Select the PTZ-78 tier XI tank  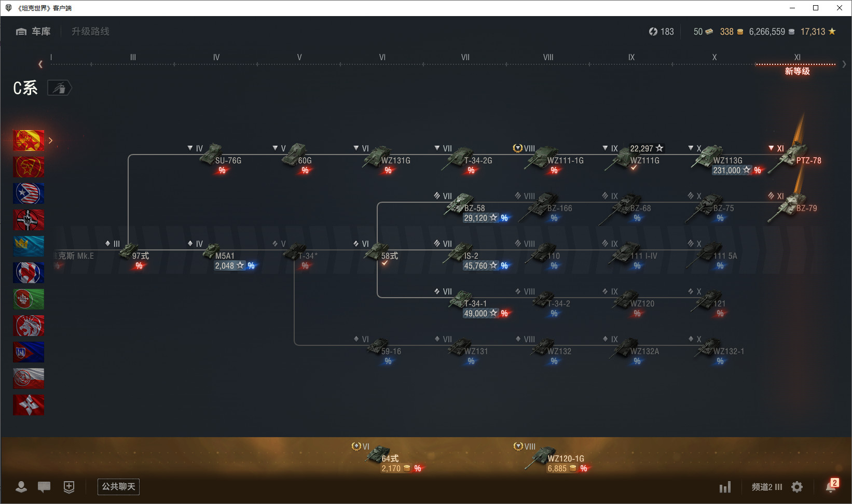click(794, 158)
